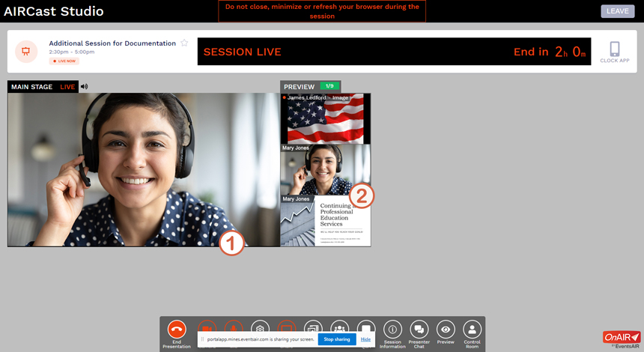
Task: Select the James Ledford flag image preview
Action: 325,121
